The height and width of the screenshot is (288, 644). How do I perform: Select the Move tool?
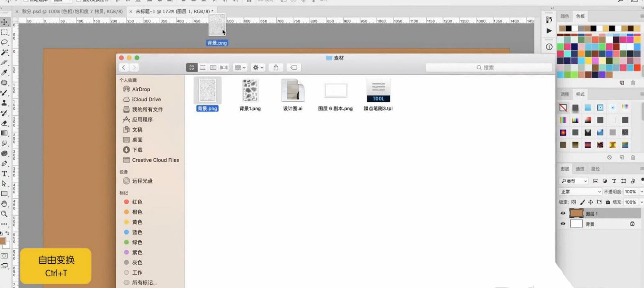click(4, 22)
